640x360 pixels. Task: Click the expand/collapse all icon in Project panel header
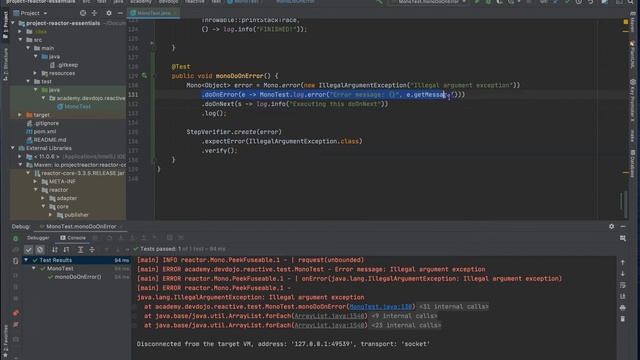[94, 13]
